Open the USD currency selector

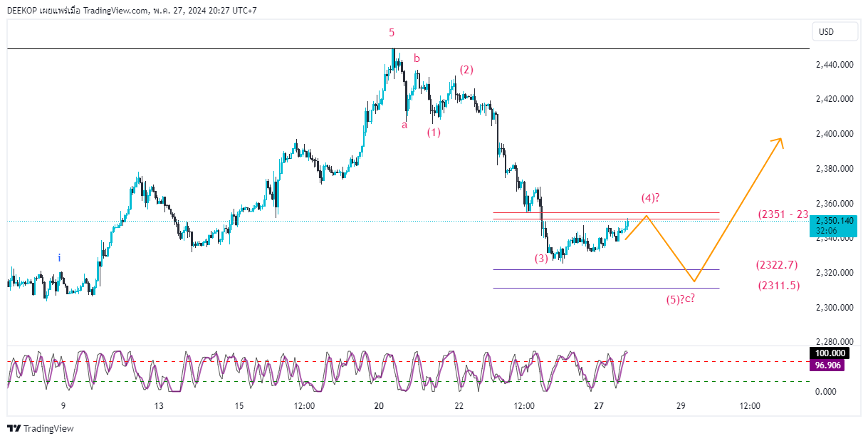[x=836, y=32]
